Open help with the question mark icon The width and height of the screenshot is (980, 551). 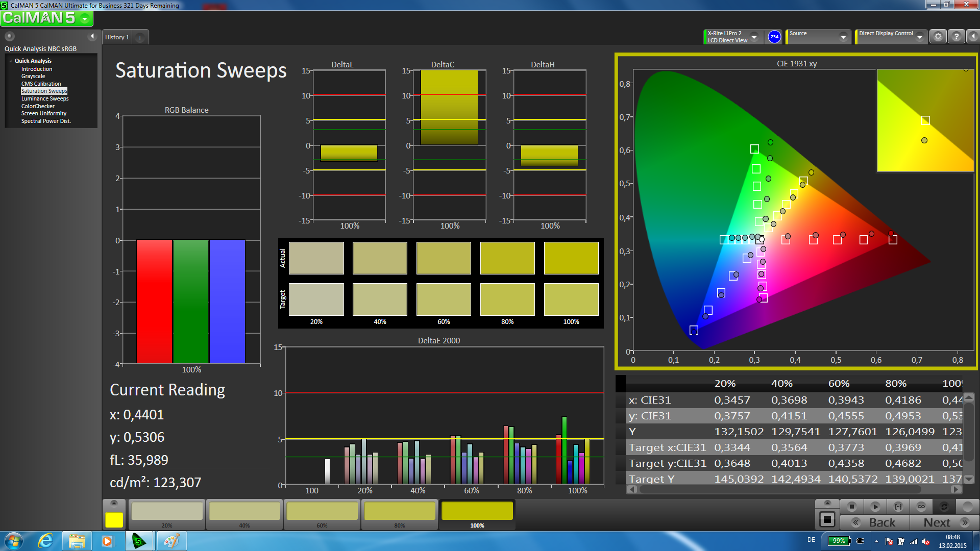[957, 37]
